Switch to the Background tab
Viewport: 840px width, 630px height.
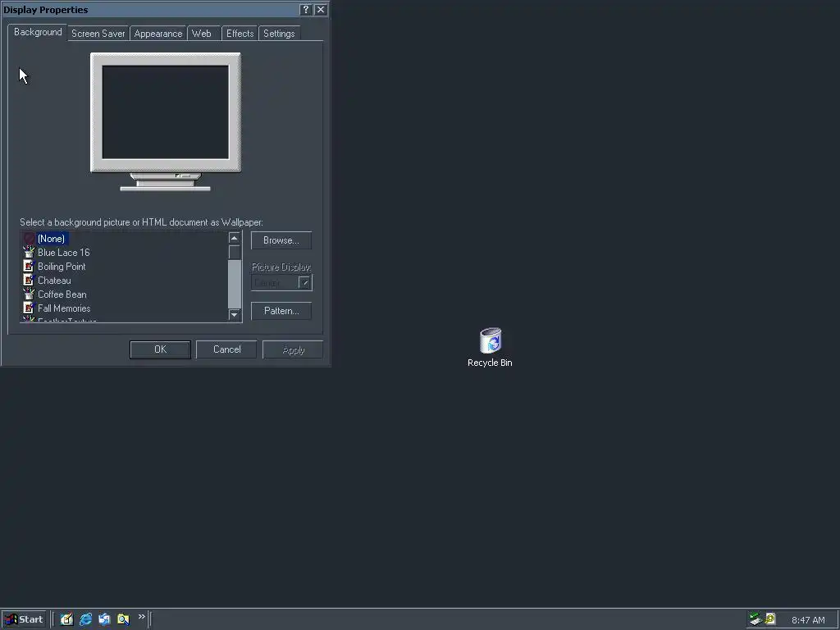point(38,32)
